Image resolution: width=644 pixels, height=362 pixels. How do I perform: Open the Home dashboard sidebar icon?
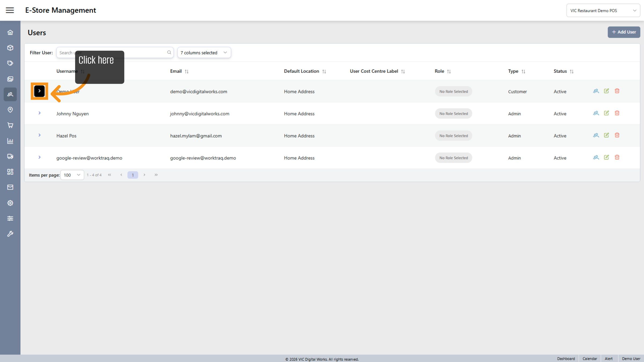pyautogui.click(x=10, y=32)
